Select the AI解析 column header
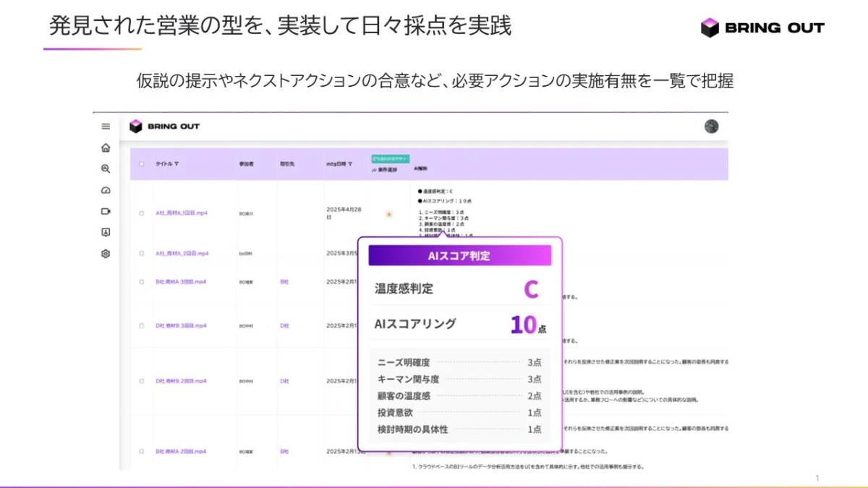 click(422, 169)
